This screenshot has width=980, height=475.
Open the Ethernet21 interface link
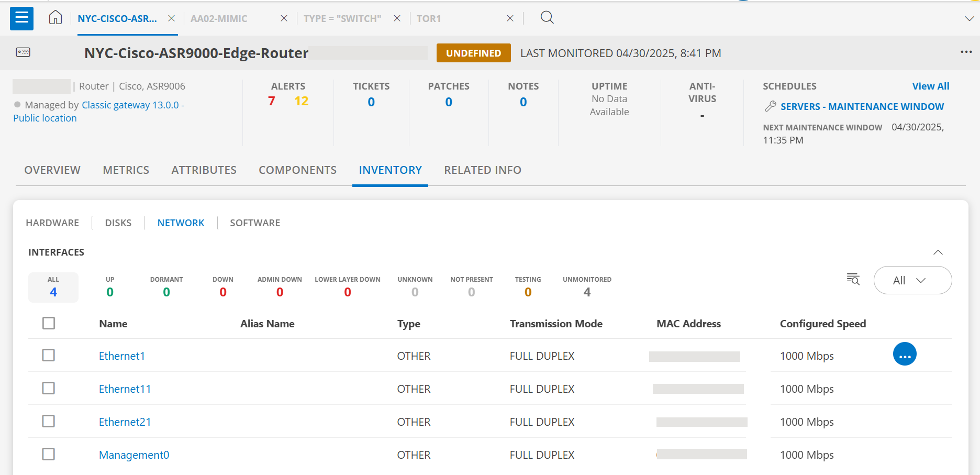click(x=125, y=422)
